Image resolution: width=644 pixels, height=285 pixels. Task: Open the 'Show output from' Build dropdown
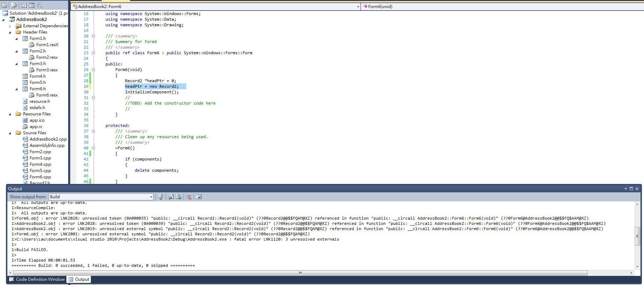click(x=151, y=197)
